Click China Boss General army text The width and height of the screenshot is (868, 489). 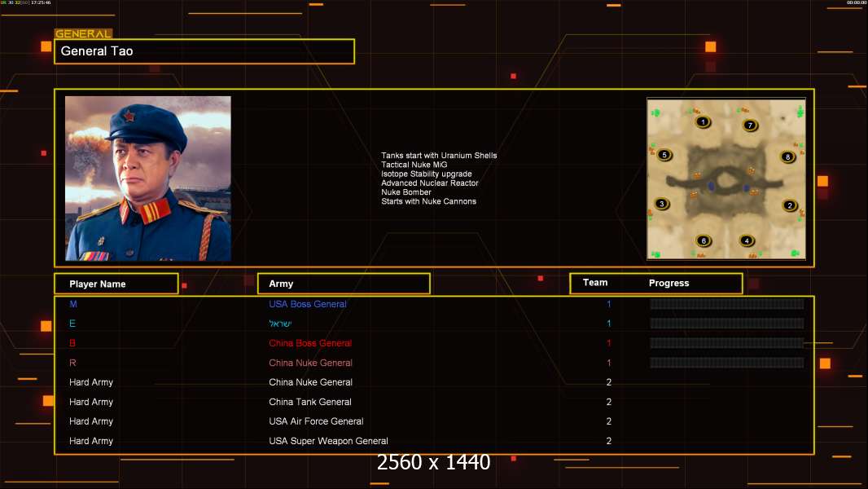click(x=310, y=343)
